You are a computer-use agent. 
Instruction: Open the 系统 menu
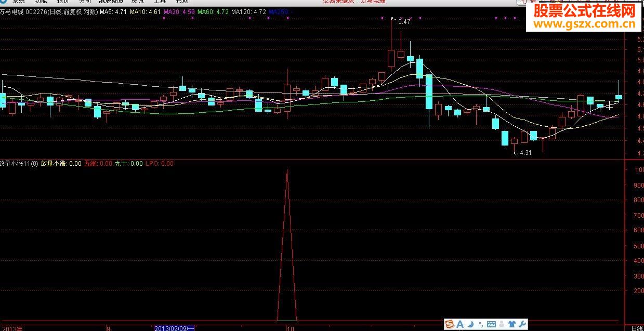tap(18, 2)
